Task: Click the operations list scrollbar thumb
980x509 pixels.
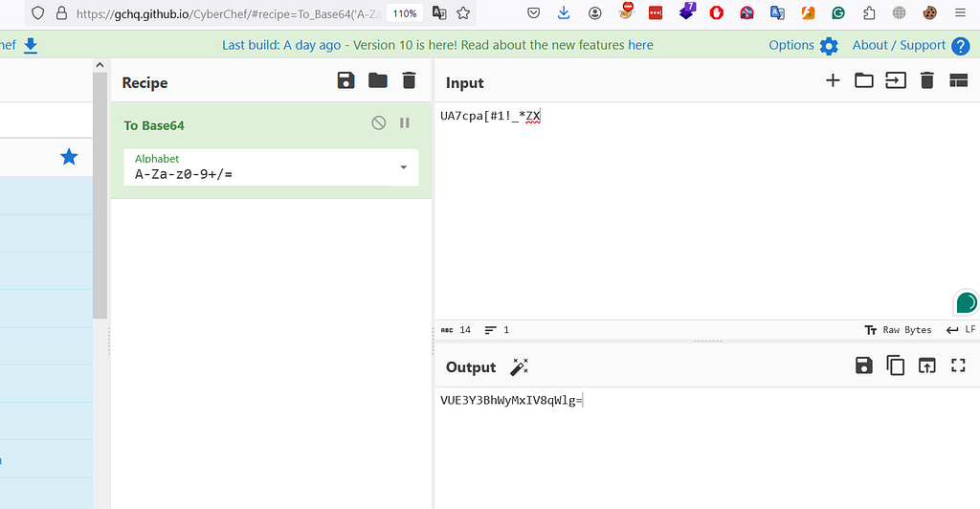Action: click(x=100, y=195)
